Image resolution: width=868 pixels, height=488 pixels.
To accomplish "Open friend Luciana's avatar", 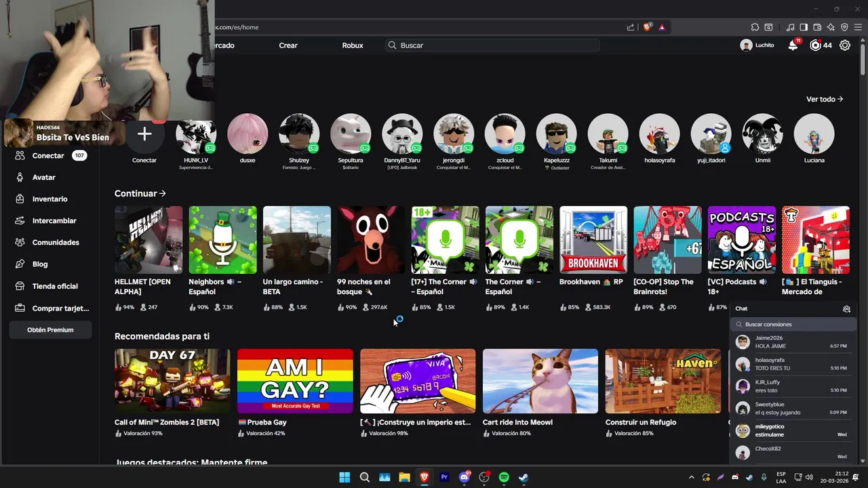I will click(x=814, y=134).
